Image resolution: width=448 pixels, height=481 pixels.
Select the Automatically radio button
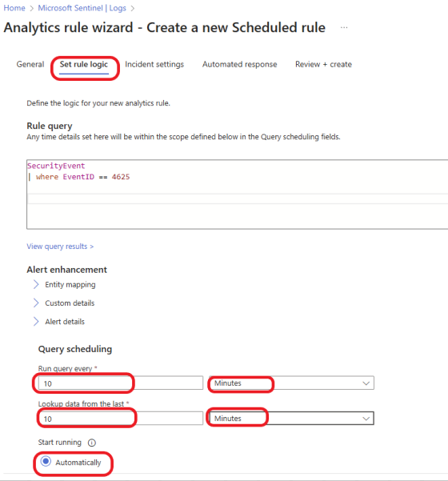coord(46,461)
